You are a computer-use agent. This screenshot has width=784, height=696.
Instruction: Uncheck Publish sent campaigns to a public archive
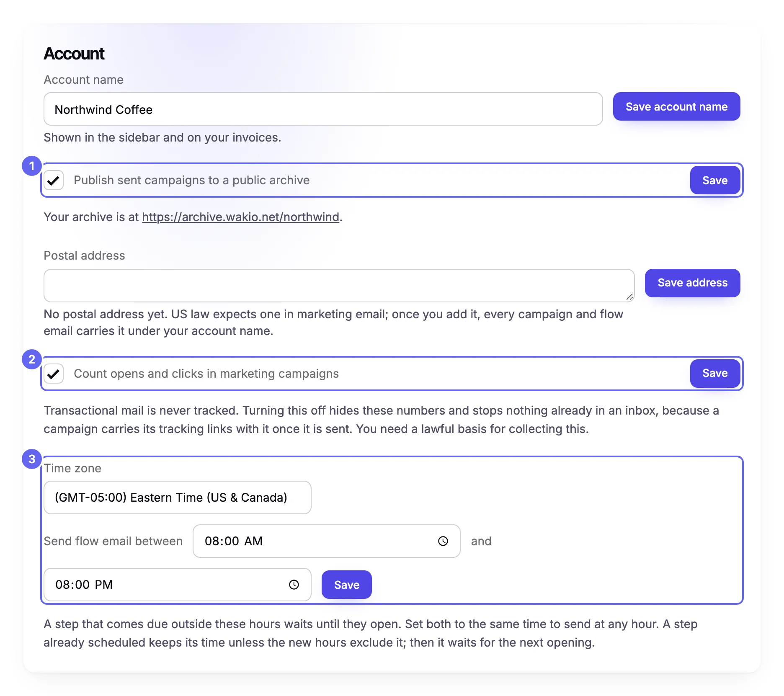point(54,180)
